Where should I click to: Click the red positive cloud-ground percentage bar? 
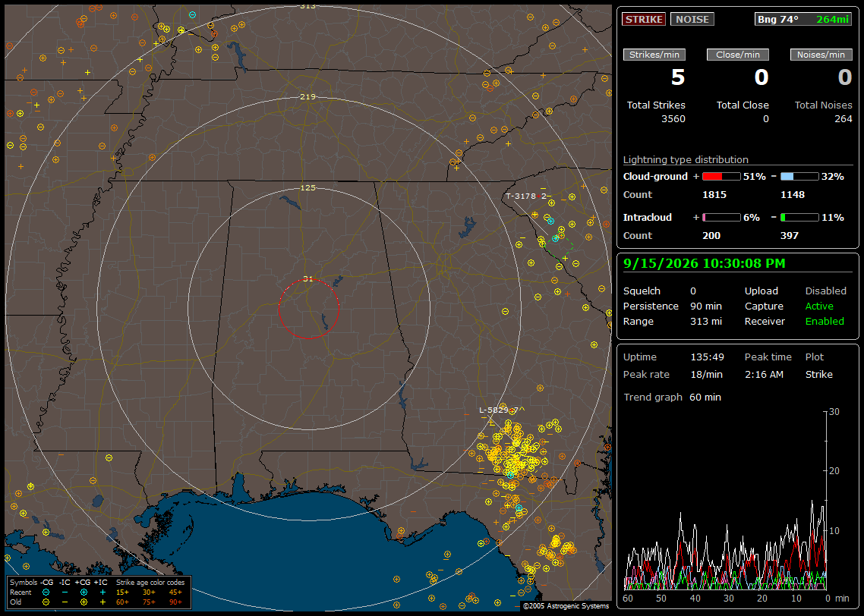click(x=721, y=177)
